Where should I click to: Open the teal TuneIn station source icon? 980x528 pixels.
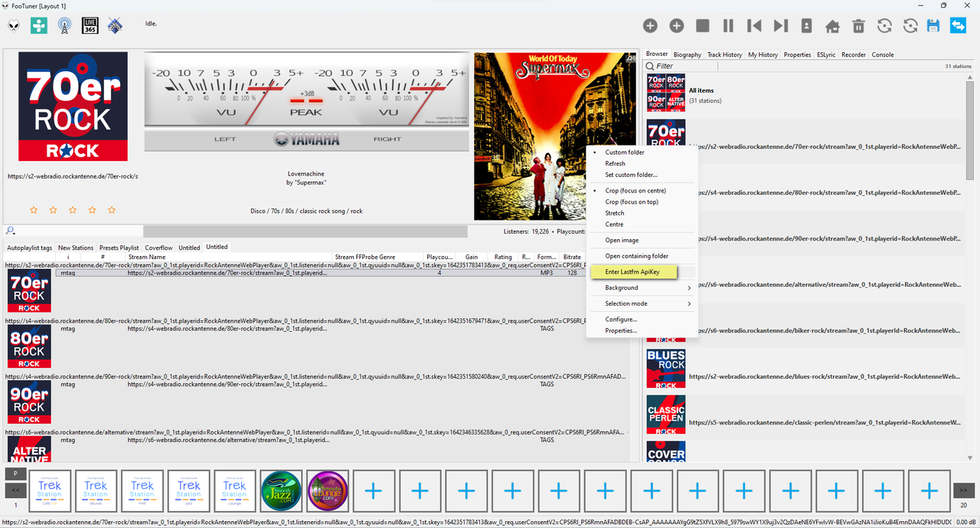coord(38,25)
